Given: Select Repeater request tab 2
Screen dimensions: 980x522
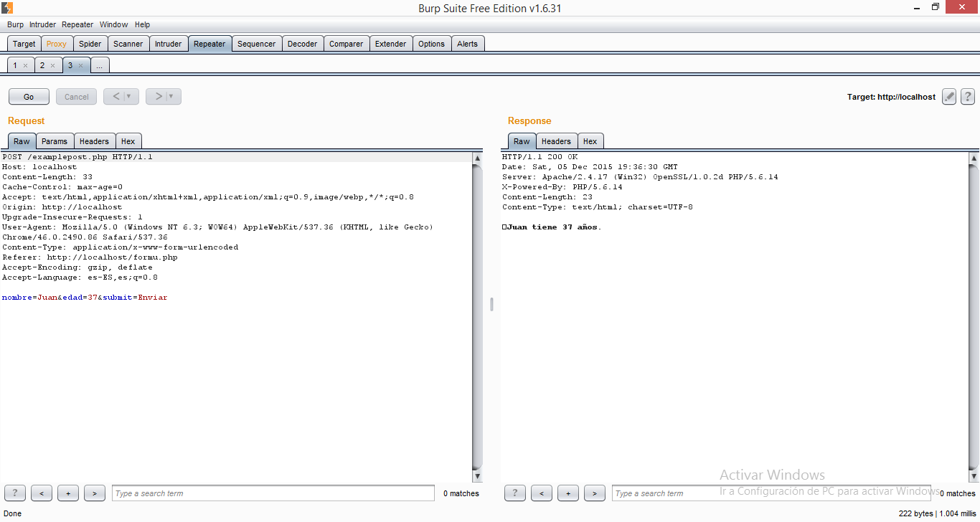Looking at the screenshot, I should [x=42, y=65].
